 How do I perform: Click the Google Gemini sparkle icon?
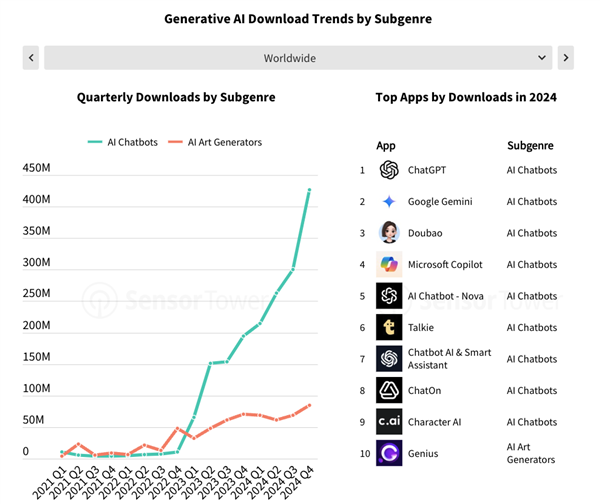(x=389, y=201)
